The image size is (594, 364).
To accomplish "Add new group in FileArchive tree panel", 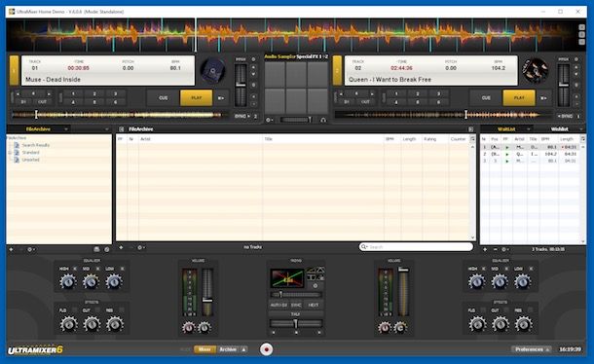I will [11, 249].
